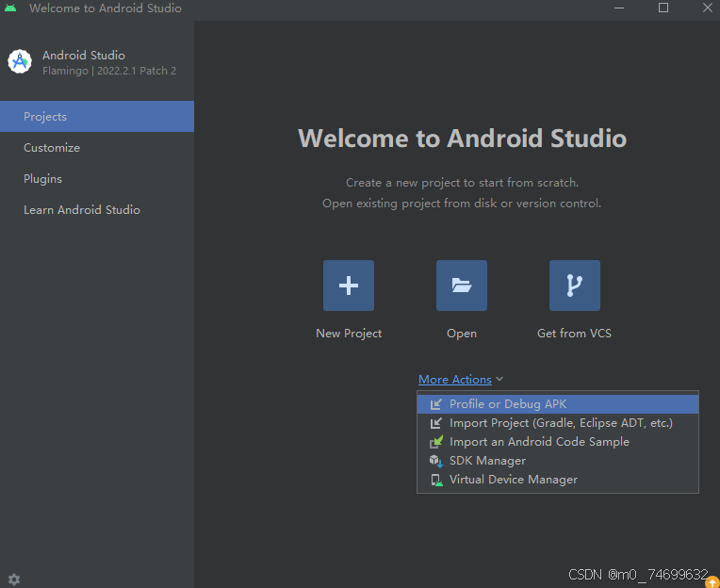
Task: Click the Virtual Device Manager icon
Action: pyautogui.click(x=435, y=480)
